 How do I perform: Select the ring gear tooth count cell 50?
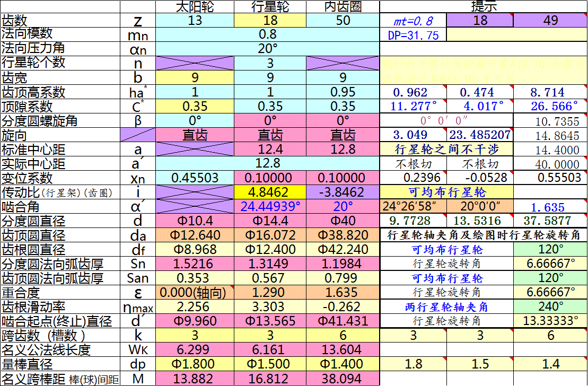tap(343, 20)
